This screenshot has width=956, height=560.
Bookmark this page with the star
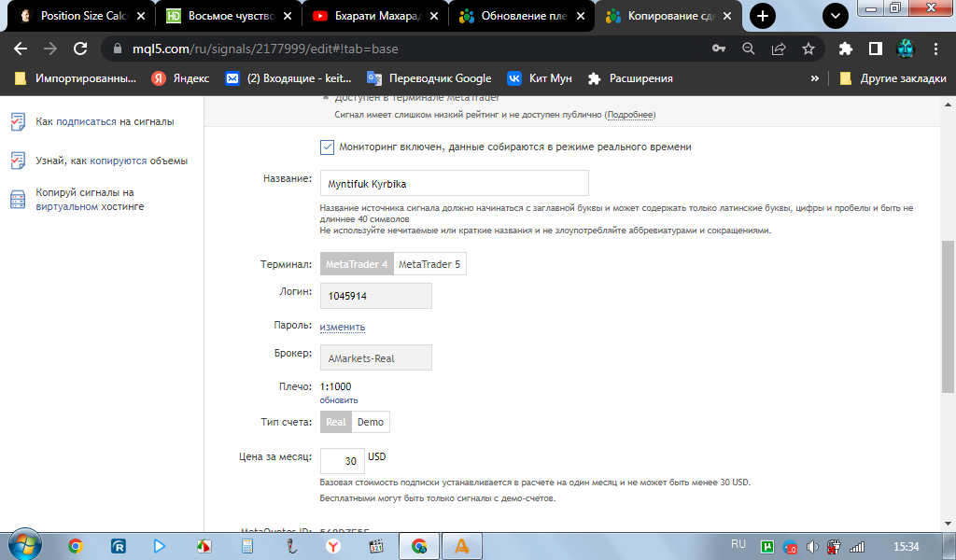808,49
